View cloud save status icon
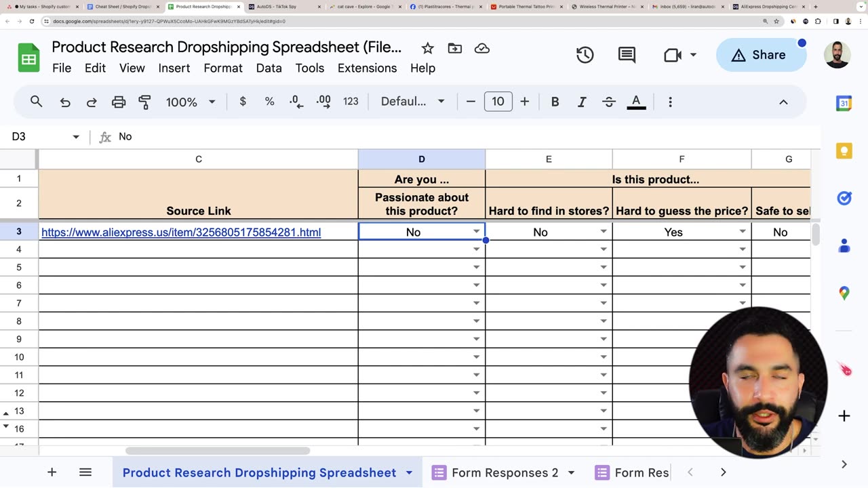The height and width of the screenshot is (488, 868). [x=482, y=48]
